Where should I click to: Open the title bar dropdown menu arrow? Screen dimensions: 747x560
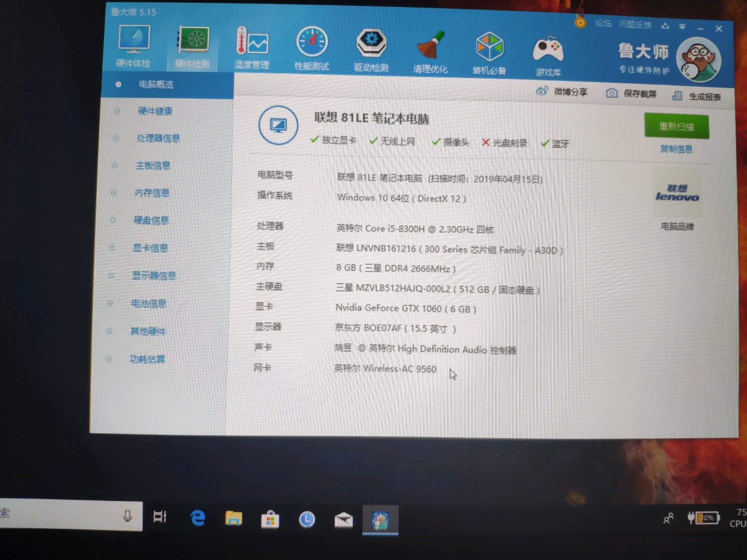[682, 26]
